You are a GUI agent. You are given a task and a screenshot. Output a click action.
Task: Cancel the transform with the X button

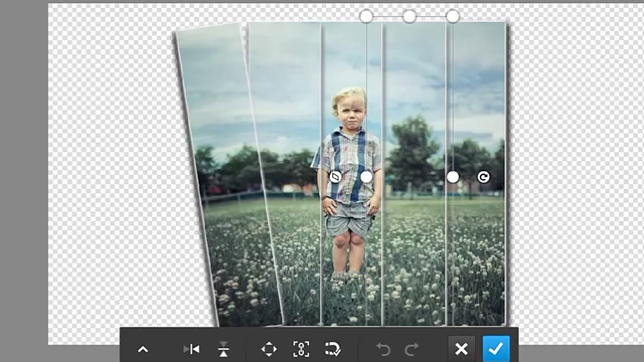click(x=461, y=349)
